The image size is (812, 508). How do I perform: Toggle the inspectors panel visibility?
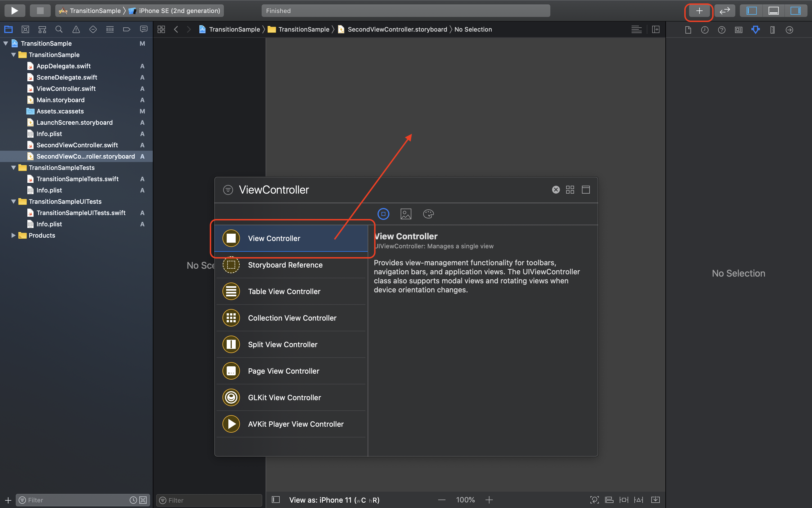pyautogui.click(x=795, y=11)
